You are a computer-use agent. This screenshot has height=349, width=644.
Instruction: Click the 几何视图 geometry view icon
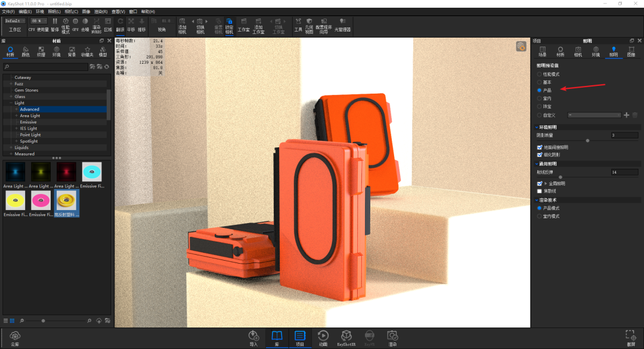[309, 24]
